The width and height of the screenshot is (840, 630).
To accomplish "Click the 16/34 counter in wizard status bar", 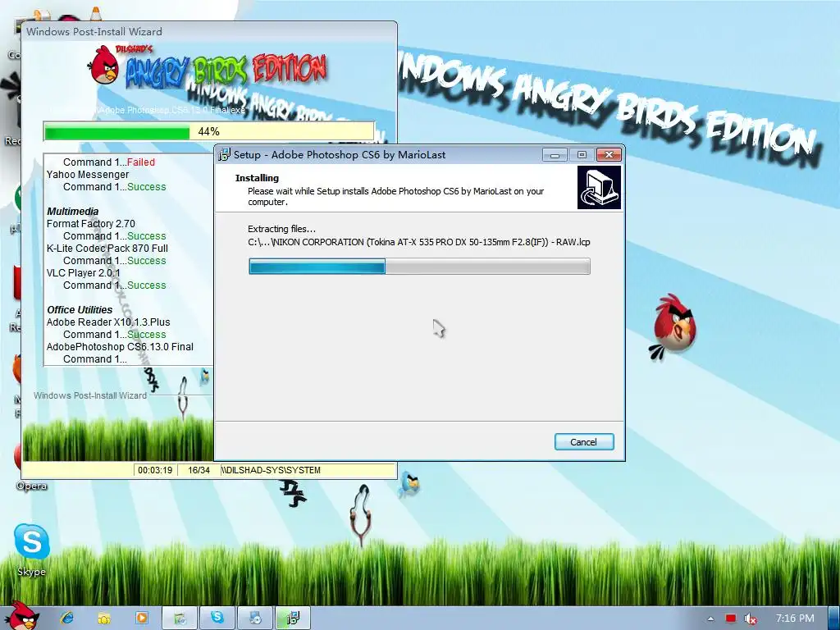I will (199, 470).
